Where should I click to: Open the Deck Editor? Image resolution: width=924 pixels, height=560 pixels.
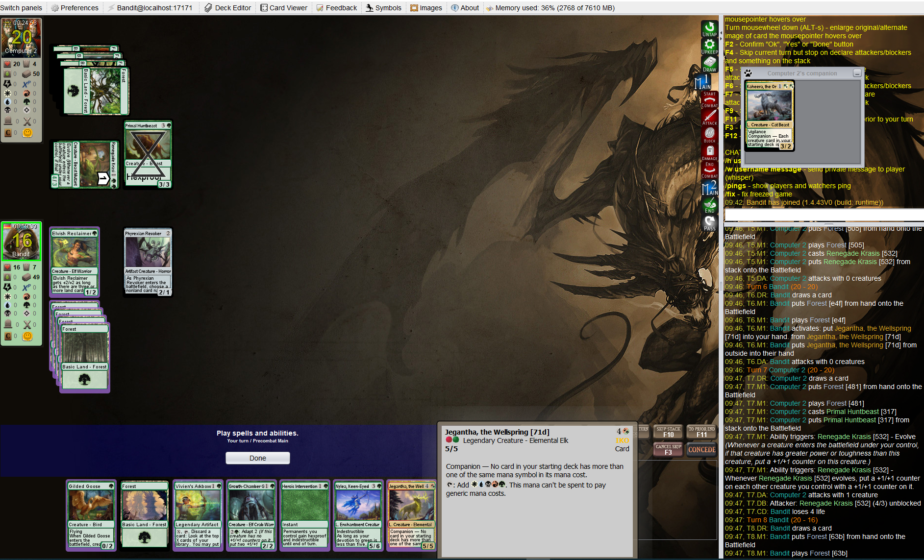228,8
